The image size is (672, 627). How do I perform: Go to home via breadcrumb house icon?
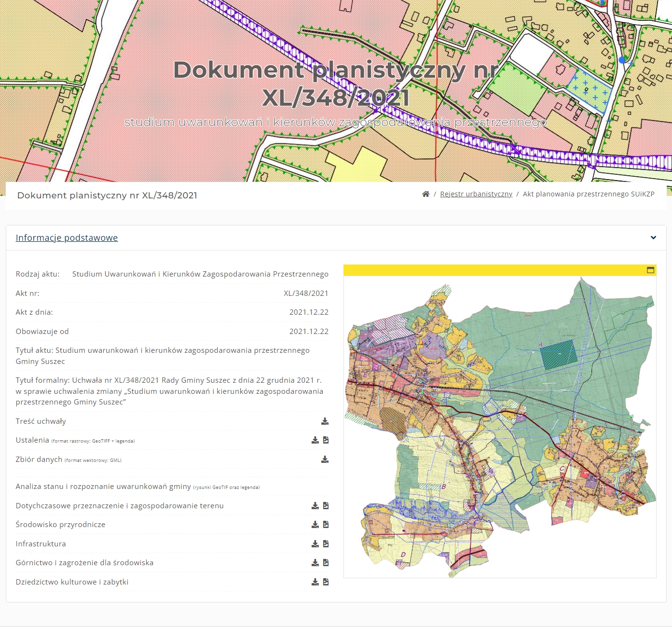(425, 194)
